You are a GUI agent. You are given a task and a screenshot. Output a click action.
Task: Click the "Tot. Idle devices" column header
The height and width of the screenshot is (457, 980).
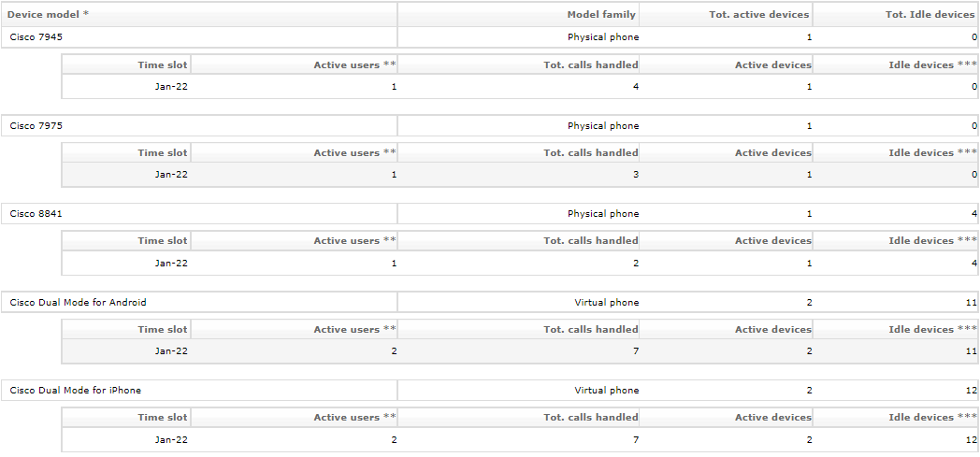pos(930,15)
